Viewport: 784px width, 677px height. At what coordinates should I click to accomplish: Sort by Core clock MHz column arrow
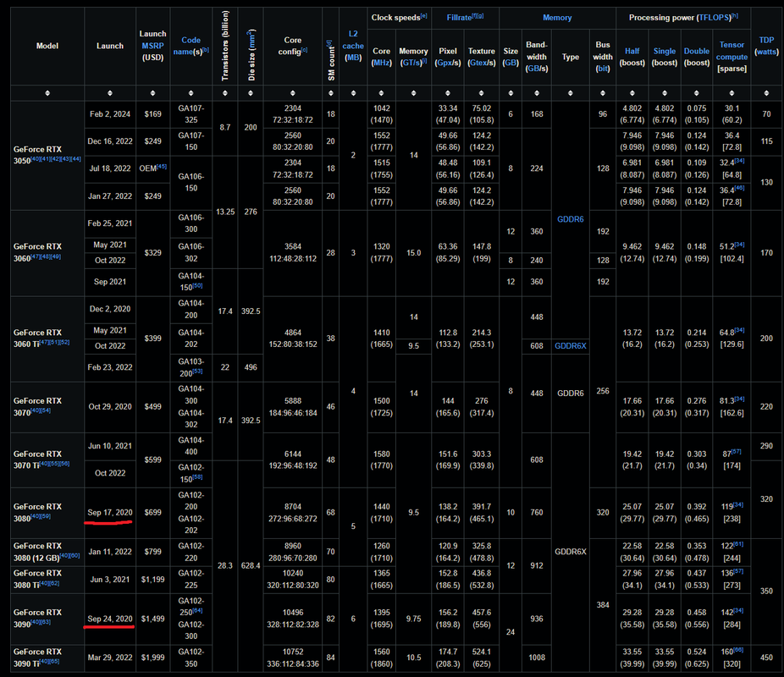[382, 93]
